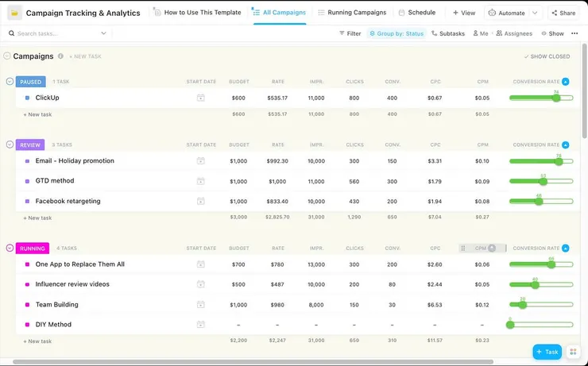Open the Show options menu
Image resolution: width=588 pixels, height=366 pixels.
[552, 33]
